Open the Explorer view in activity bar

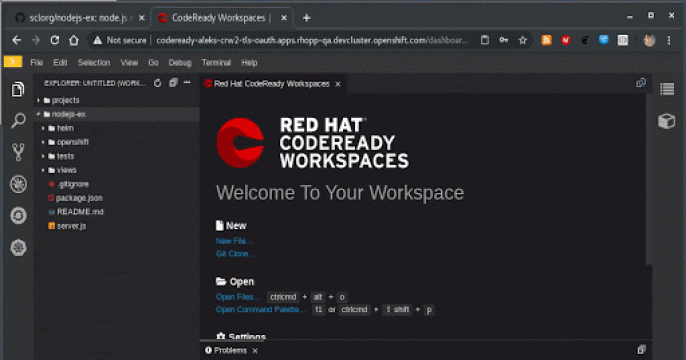[x=18, y=90]
